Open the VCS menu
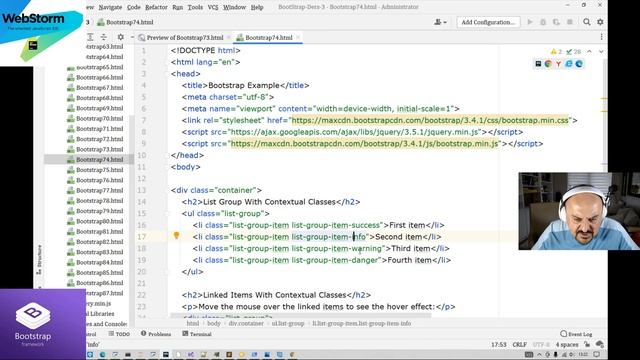Image resolution: width=640 pixels, height=360 pixels. click(213, 7)
